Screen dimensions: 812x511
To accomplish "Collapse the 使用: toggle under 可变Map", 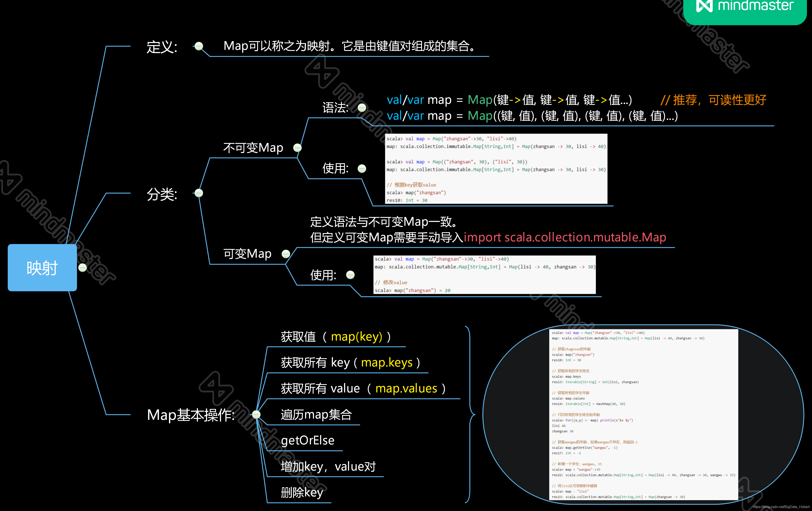I will point(350,275).
